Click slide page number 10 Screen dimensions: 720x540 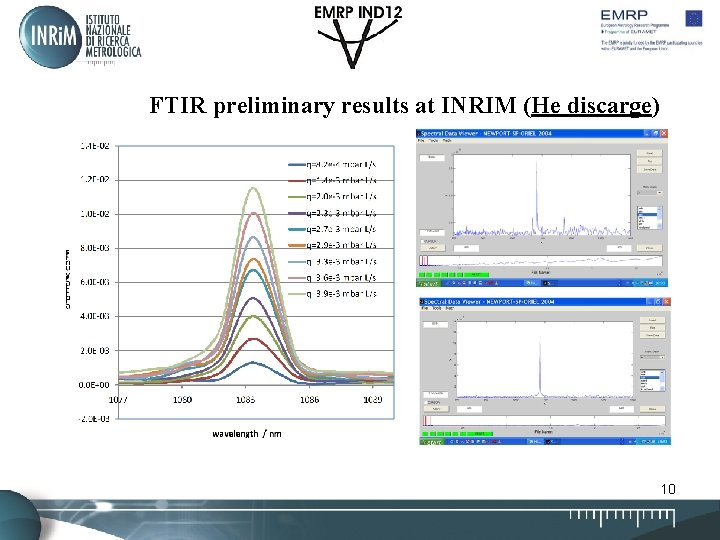pos(668,489)
